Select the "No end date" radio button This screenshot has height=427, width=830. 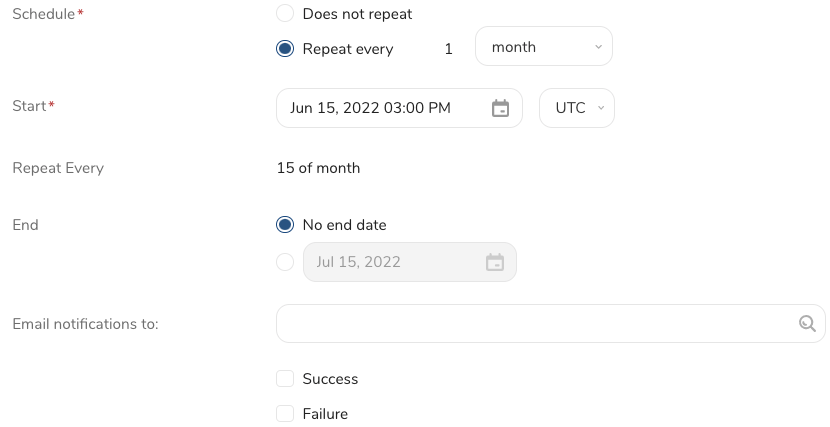click(285, 225)
